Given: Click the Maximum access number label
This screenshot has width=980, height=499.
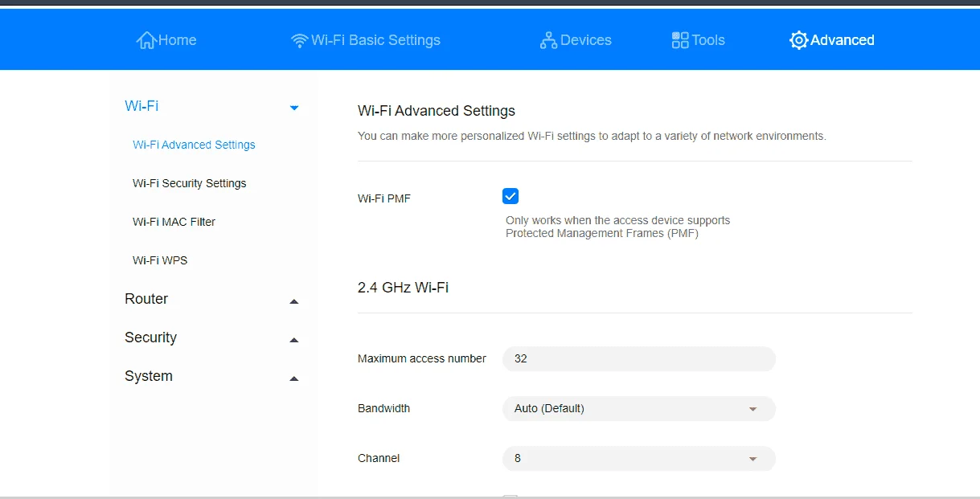Looking at the screenshot, I should [422, 358].
